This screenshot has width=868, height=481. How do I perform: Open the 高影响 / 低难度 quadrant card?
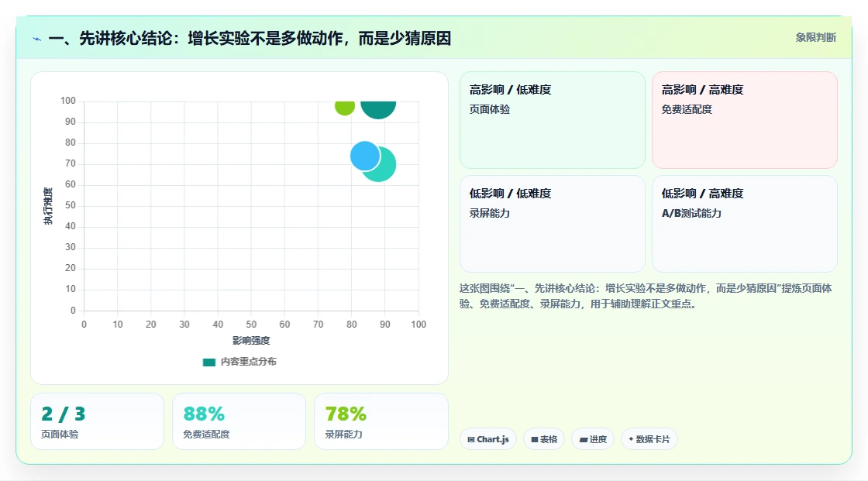tap(553, 119)
